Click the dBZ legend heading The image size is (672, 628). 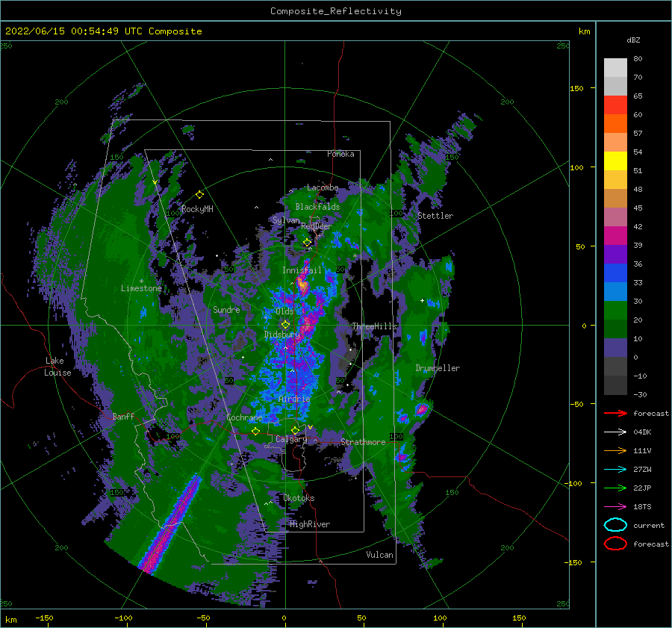point(633,40)
